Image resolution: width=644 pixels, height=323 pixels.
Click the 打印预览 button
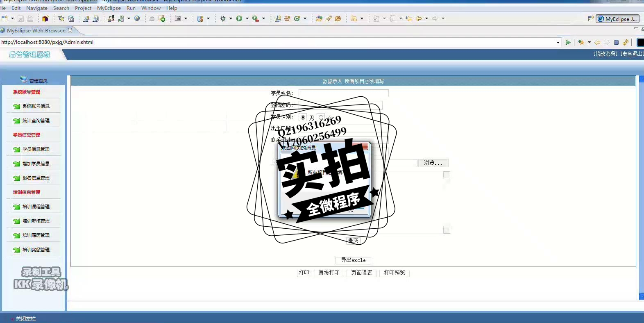coord(395,273)
